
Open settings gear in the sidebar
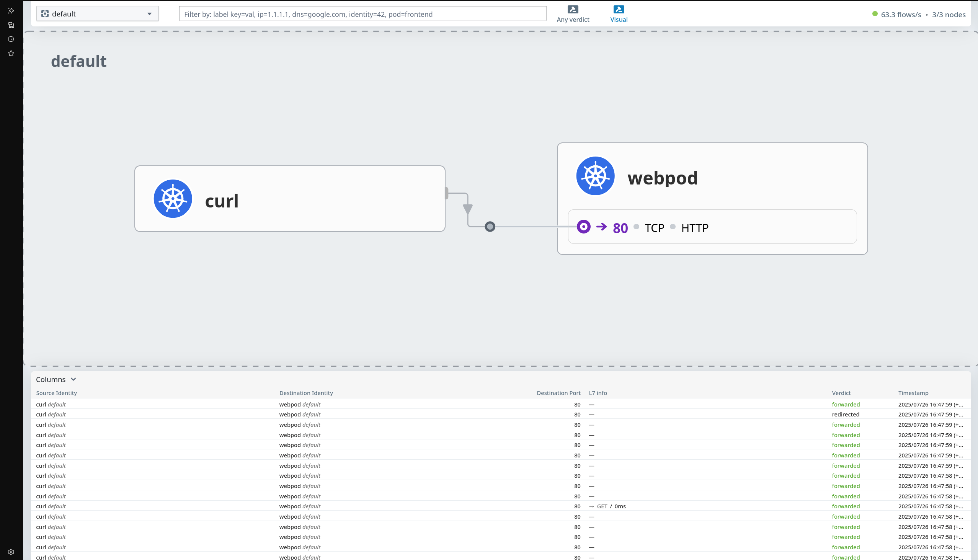point(11,552)
